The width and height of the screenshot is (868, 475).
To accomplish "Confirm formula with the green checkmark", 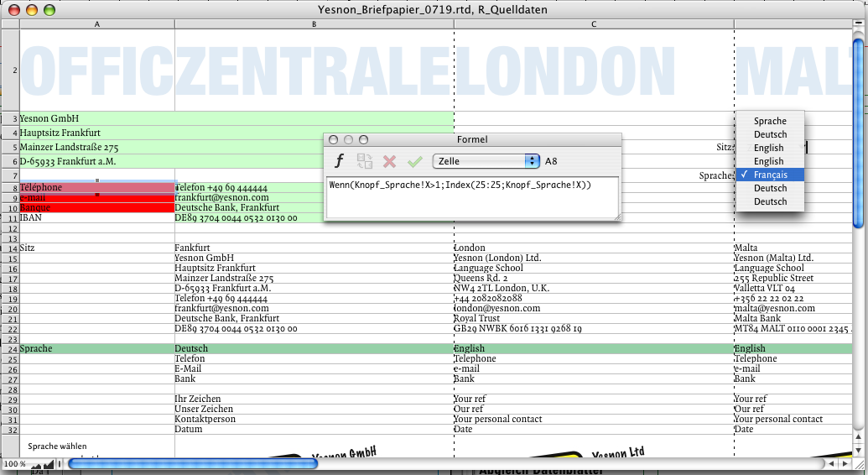I will click(x=414, y=161).
